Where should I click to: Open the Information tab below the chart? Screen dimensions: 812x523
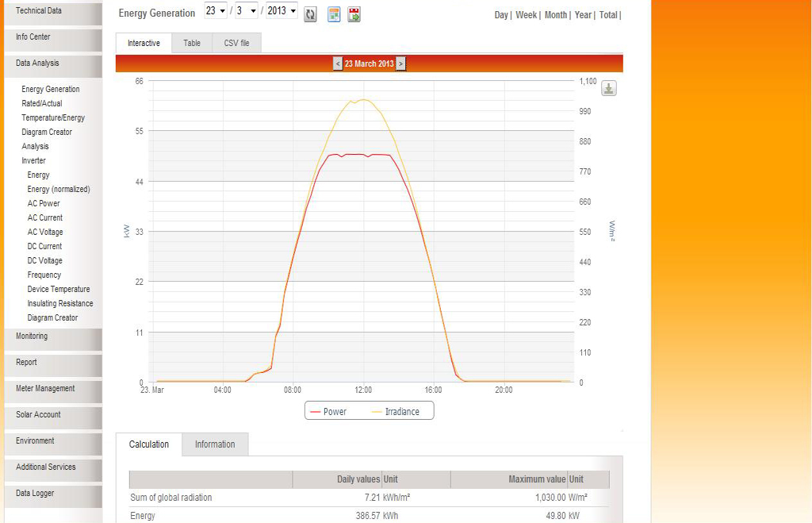point(215,444)
